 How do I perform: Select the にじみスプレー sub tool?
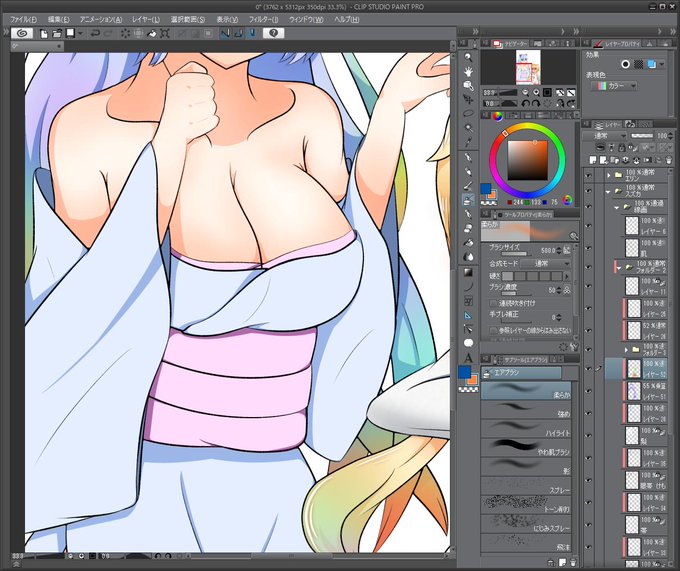(x=526, y=523)
